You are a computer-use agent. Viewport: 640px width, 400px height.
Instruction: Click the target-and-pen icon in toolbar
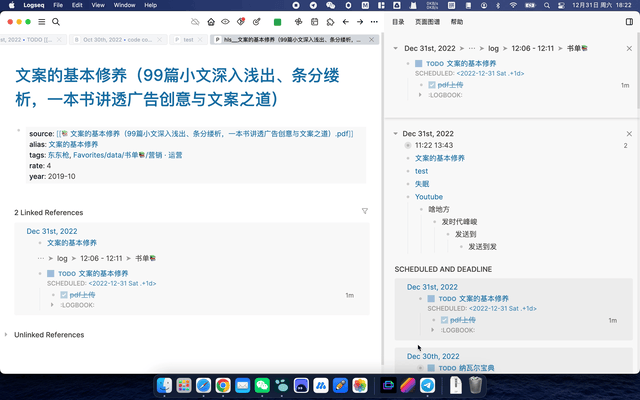point(256,22)
